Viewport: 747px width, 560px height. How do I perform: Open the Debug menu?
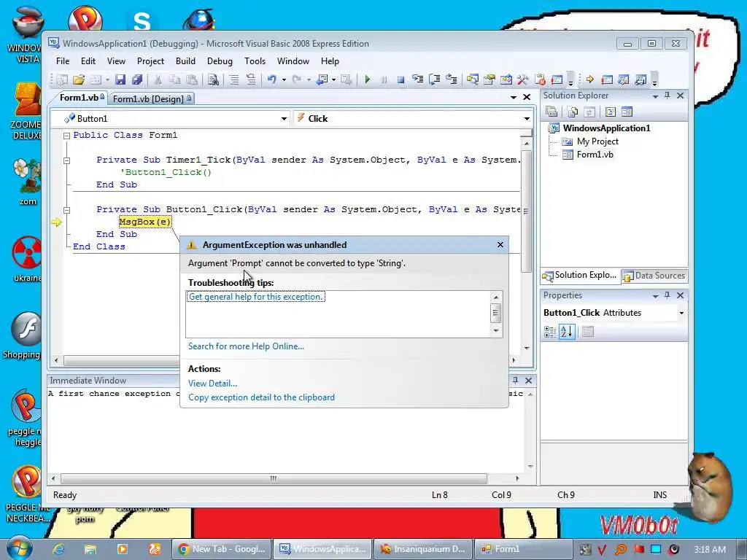(x=220, y=61)
